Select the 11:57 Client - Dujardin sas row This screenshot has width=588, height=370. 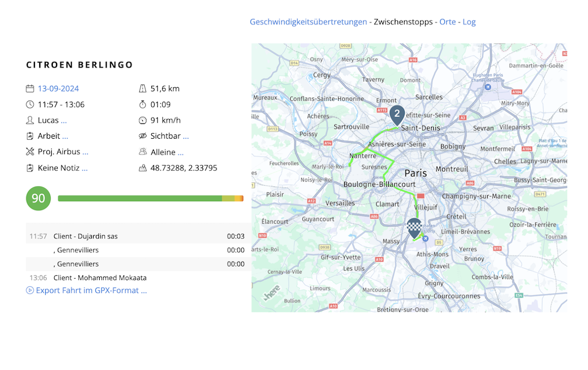pos(138,236)
